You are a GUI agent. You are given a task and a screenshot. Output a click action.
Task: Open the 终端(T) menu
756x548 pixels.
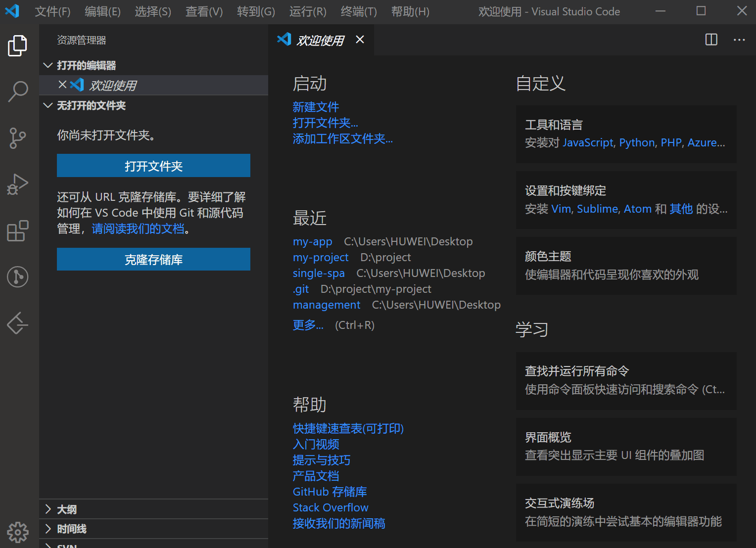coord(359,11)
